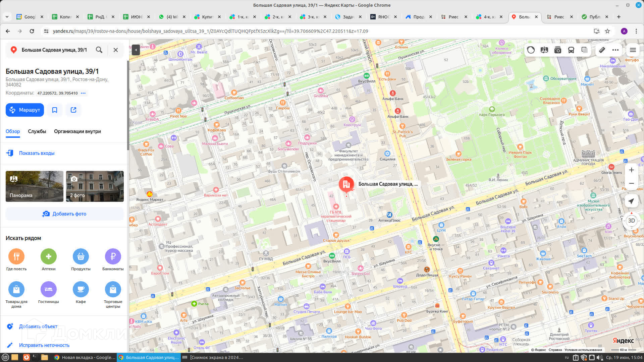Open hamburger menu on map
Viewport: 644px width, 362px height.
coord(633,50)
